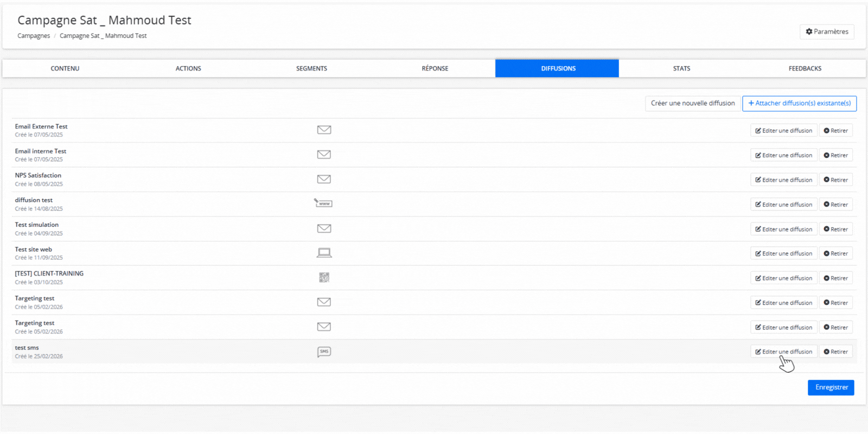This screenshot has height=434, width=868.
Task: Remove the Email Externe Test diffusion
Action: pyautogui.click(x=835, y=131)
